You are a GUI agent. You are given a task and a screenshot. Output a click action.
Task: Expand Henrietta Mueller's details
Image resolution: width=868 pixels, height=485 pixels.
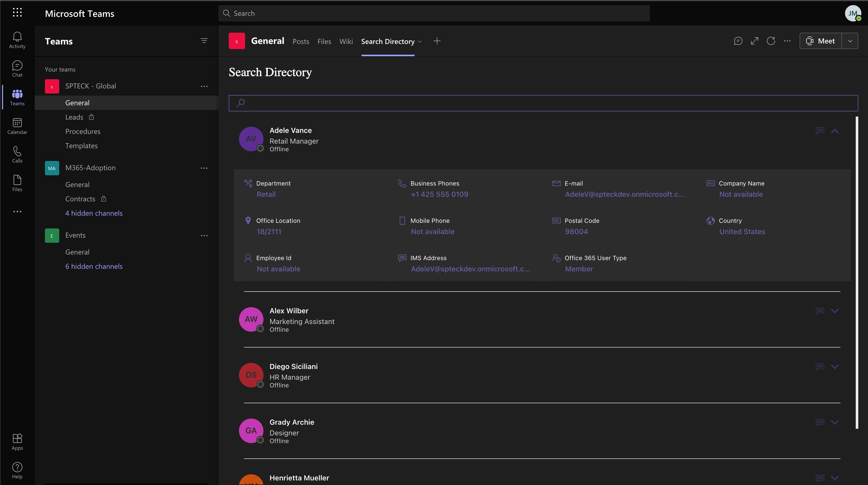pos(835,478)
